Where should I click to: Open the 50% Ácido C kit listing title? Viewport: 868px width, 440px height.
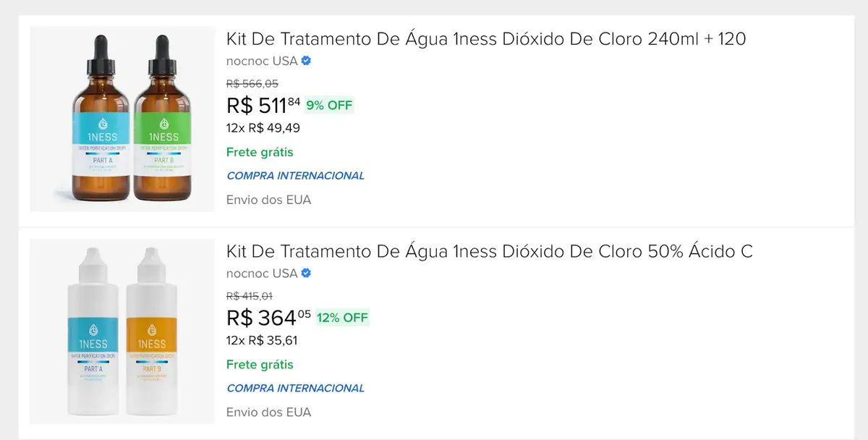pos(489,251)
